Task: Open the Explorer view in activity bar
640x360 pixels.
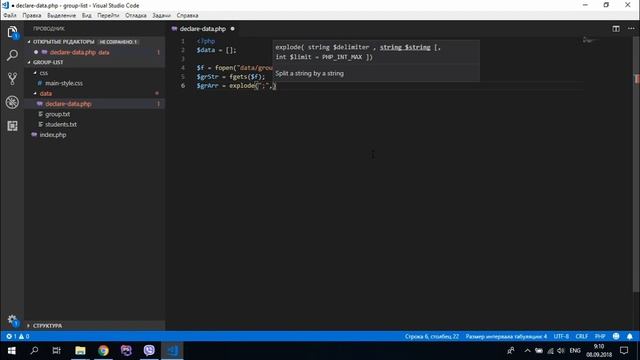Action: (x=12, y=32)
